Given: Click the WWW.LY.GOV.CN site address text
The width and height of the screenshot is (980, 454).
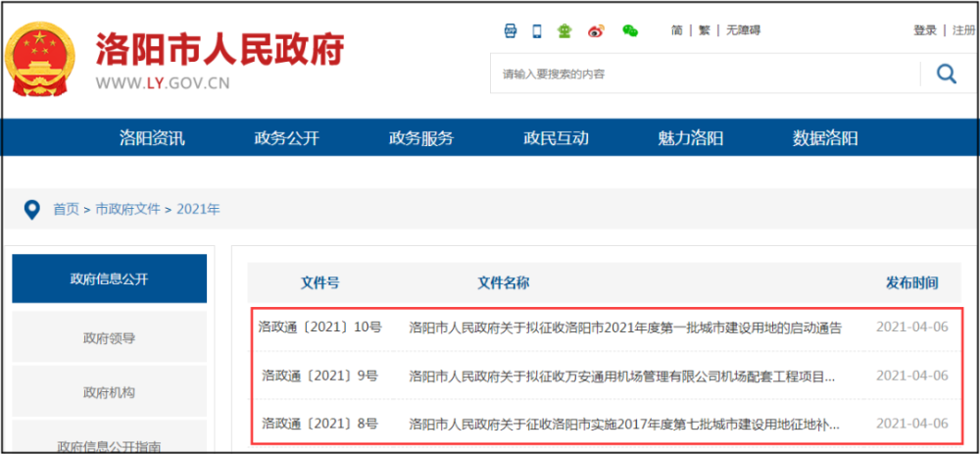Looking at the screenshot, I should [x=163, y=83].
